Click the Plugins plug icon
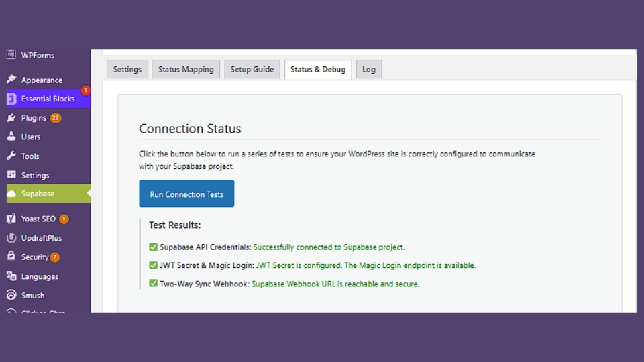This screenshot has width=644, height=362. click(x=11, y=118)
